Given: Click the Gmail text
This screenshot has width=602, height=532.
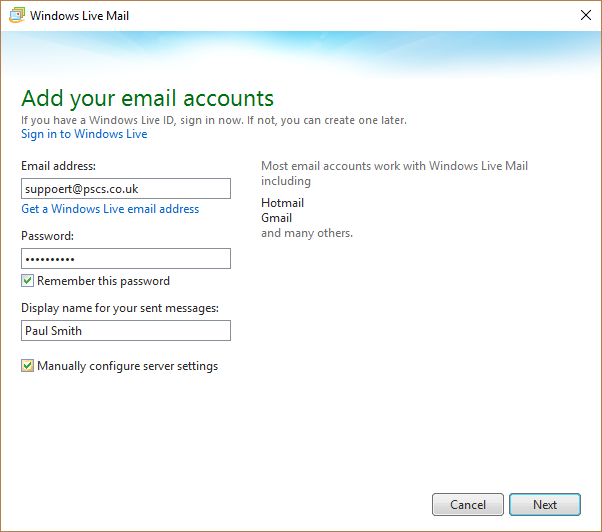Looking at the screenshot, I should (276, 218).
